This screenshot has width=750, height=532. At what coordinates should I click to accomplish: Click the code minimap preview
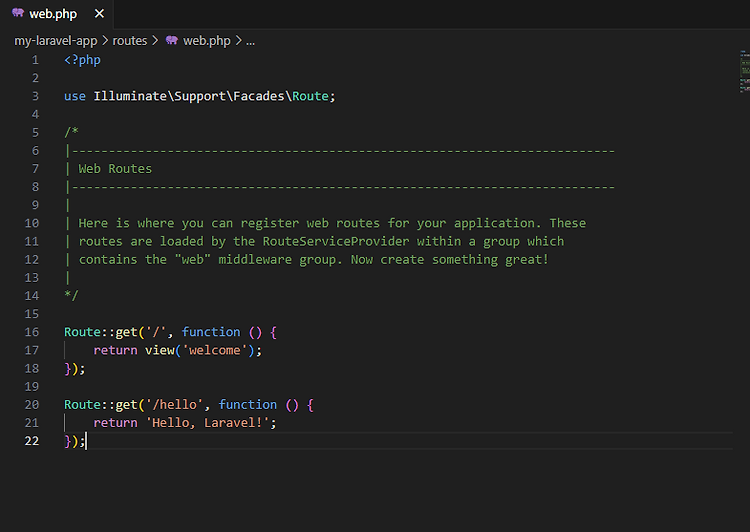click(x=745, y=71)
